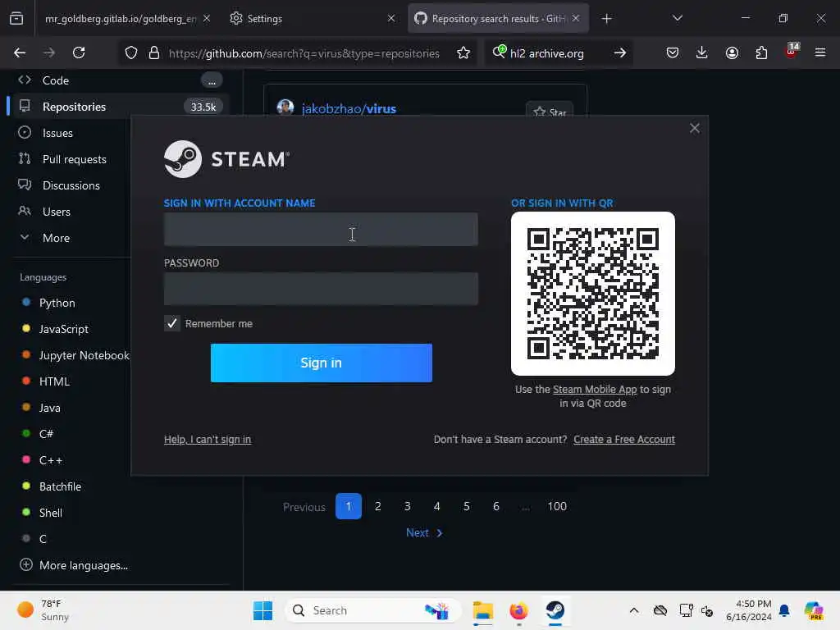The width and height of the screenshot is (840, 630).
Task: Open the Firefox account icon
Action: [732, 52]
